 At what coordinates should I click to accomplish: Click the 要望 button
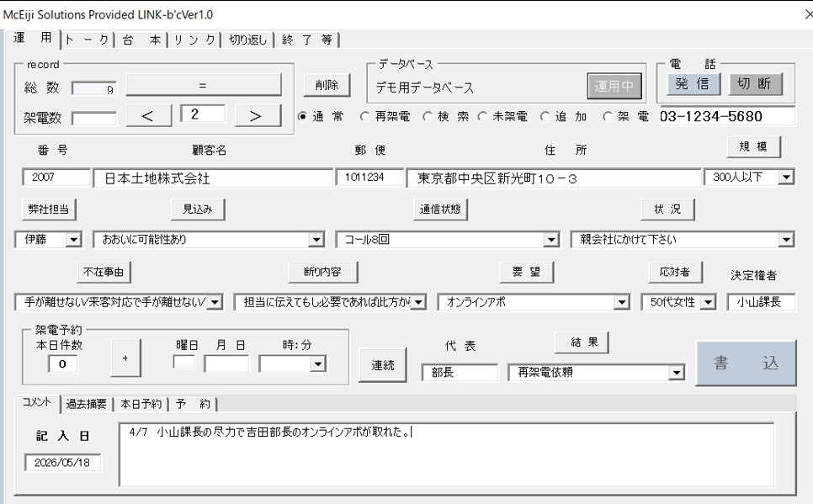[x=526, y=272]
